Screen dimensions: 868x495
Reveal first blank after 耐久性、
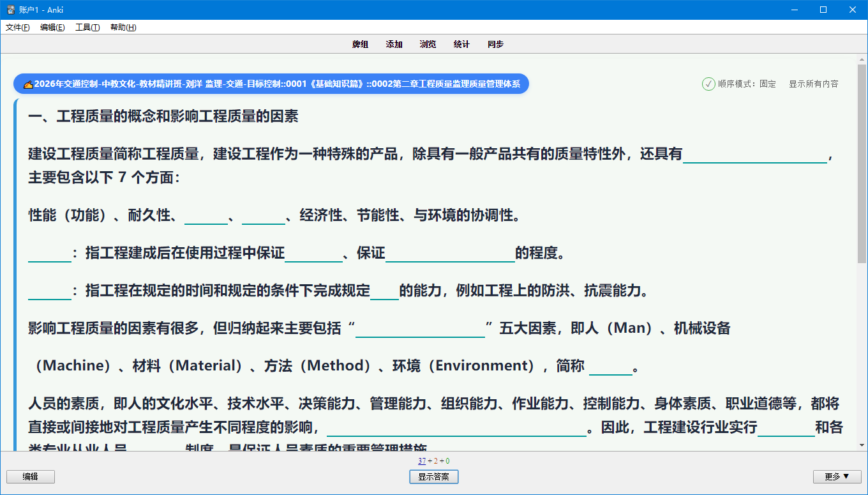click(x=206, y=215)
